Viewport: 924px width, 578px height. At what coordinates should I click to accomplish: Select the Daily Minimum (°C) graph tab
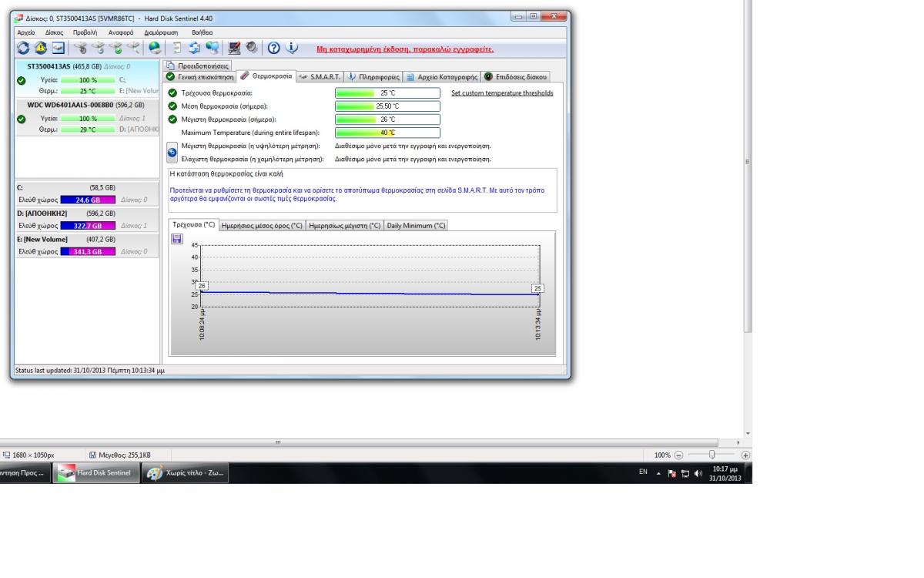pos(416,226)
